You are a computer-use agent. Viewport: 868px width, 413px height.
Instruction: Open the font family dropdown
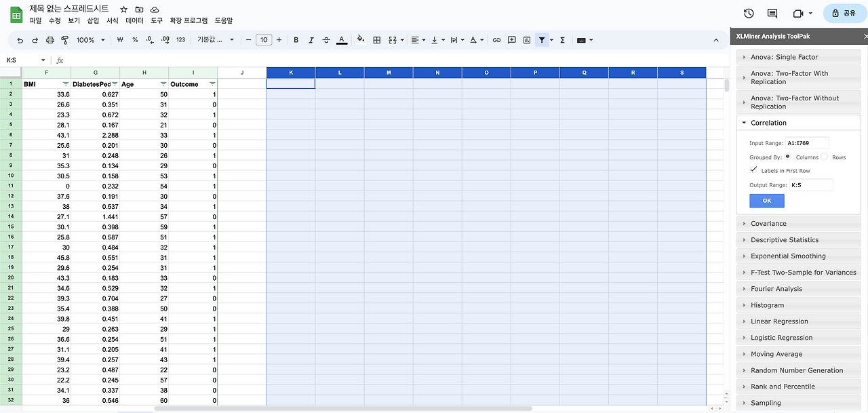[215, 40]
